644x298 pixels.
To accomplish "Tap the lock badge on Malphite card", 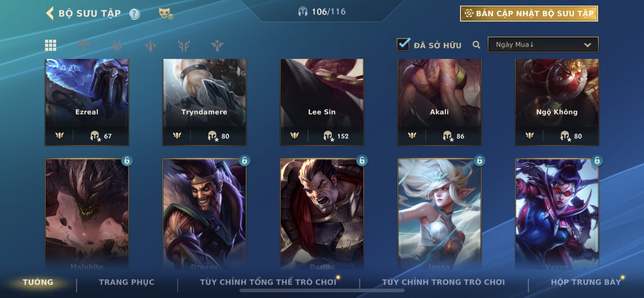I will (127, 160).
